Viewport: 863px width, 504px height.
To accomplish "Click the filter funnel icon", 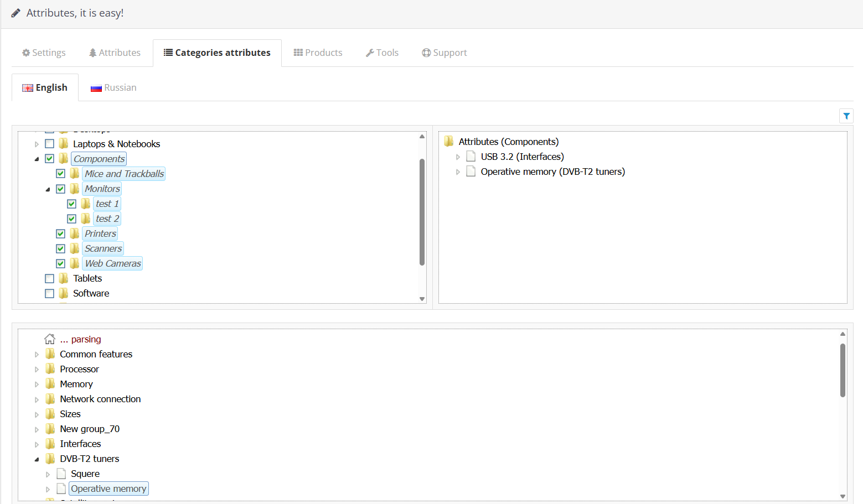I will click(846, 116).
